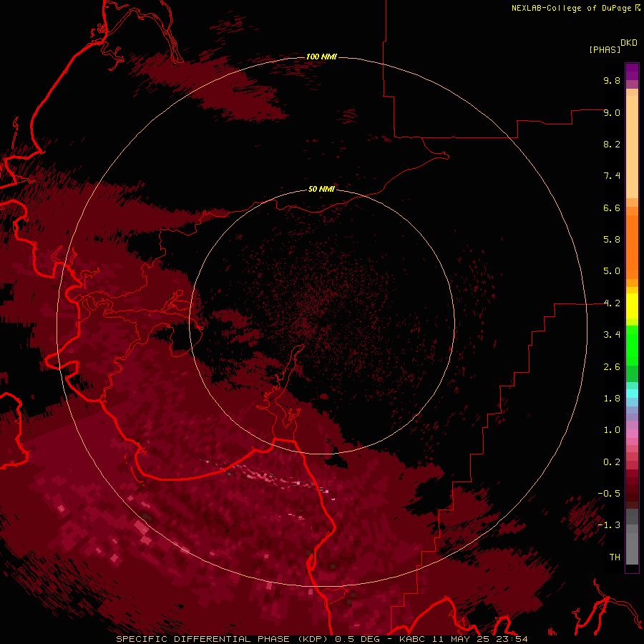Click the 5.0 color scale value

(x=612, y=271)
